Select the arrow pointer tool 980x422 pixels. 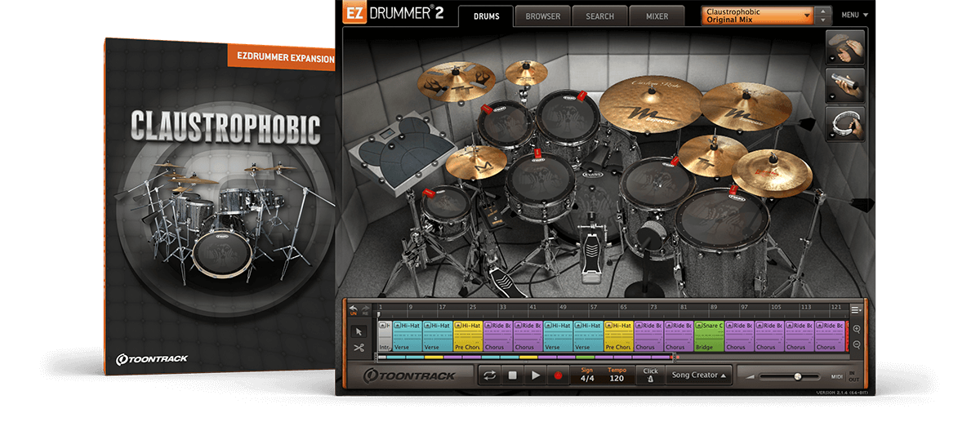tap(358, 332)
